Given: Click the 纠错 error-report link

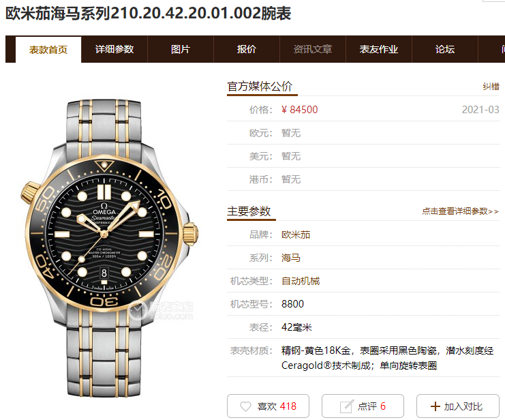Looking at the screenshot, I should pyautogui.click(x=491, y=87).
